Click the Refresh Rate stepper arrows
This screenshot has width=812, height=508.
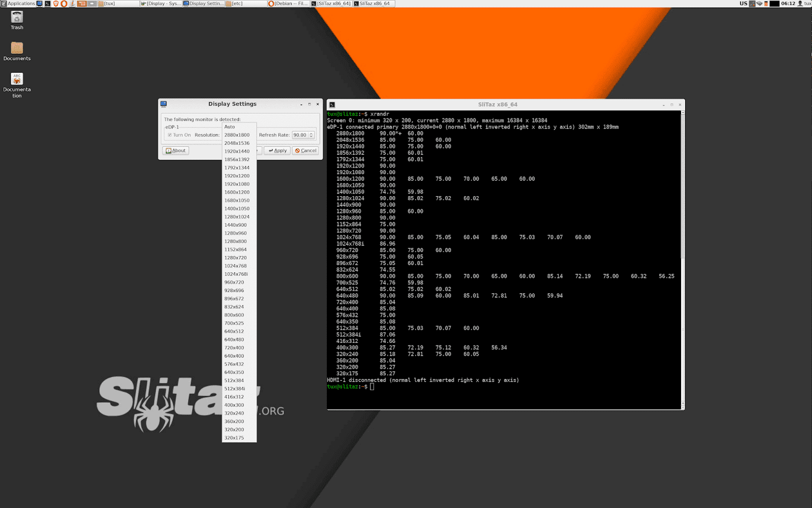(x=312, y=135)
